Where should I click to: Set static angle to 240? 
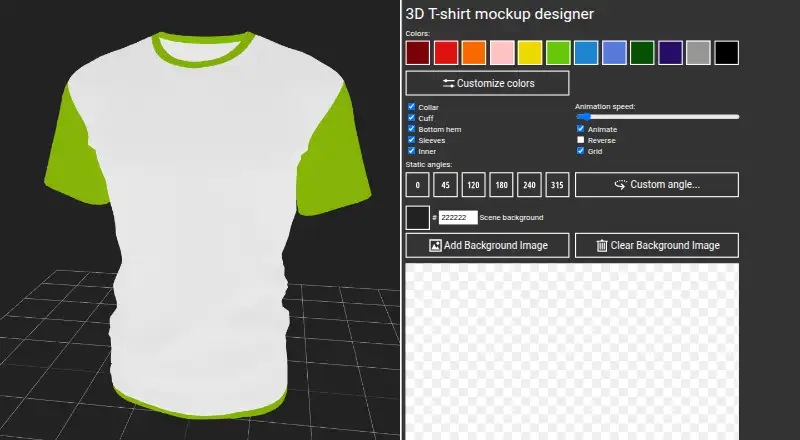[x=529, y=184]
